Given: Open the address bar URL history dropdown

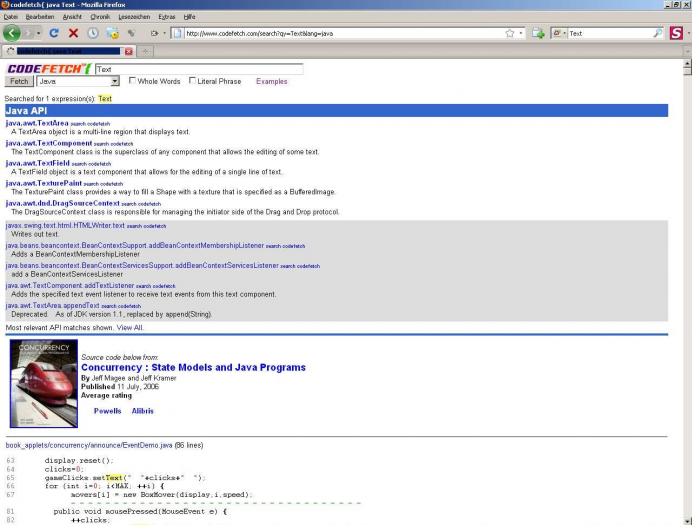Looking at the screenshot, I should [x=521, y=33].
